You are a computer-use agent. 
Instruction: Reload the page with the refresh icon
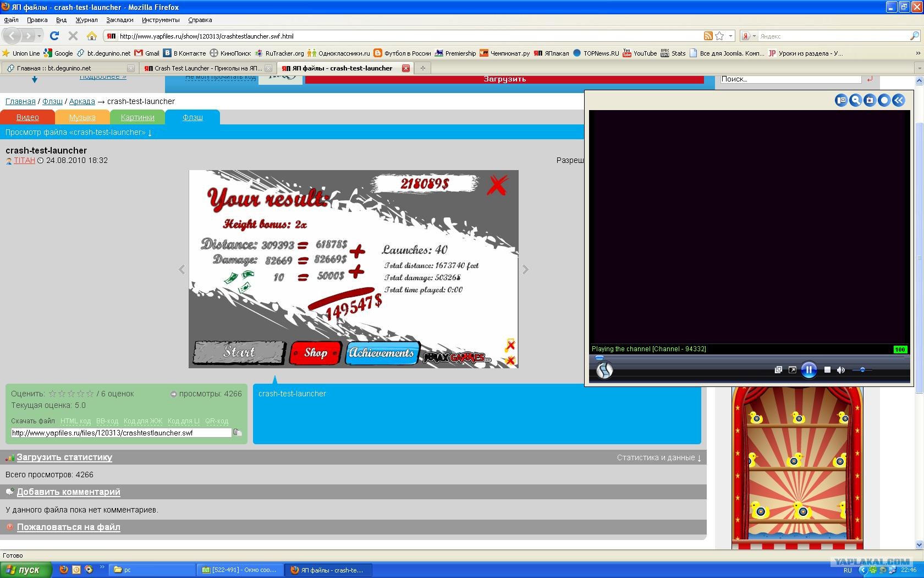click(54, 36)
